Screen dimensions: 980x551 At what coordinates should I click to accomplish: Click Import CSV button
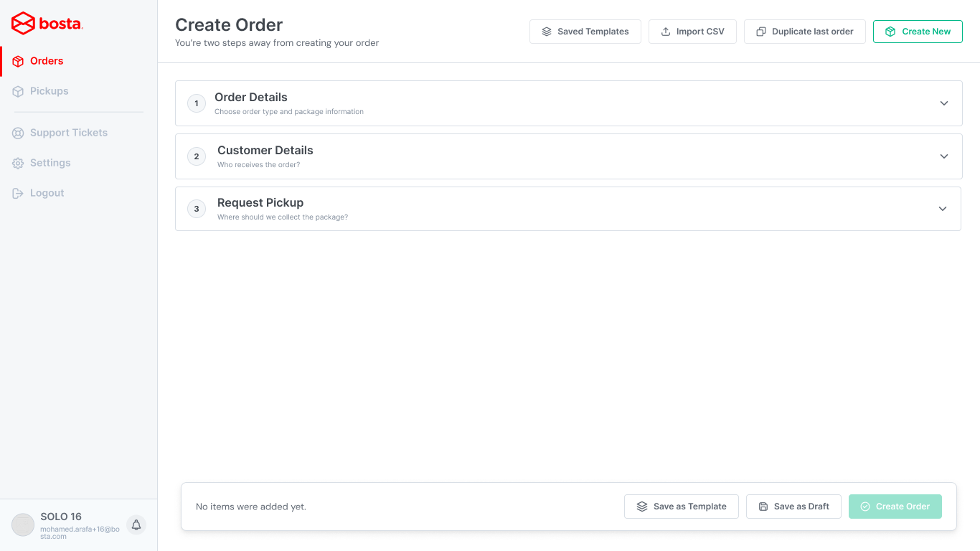click(x=692, y=32)
